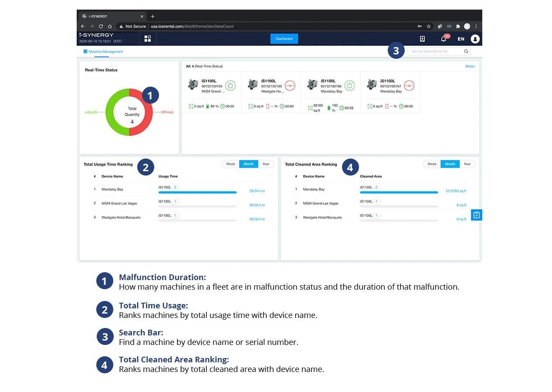
Task: Select Year in Total Usage Time Ranking
Action: [266, 164]
